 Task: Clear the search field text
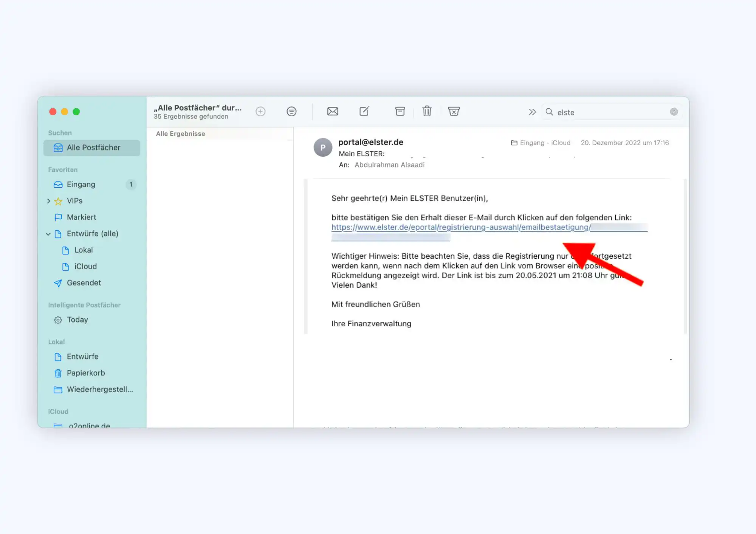coord(674,112)
